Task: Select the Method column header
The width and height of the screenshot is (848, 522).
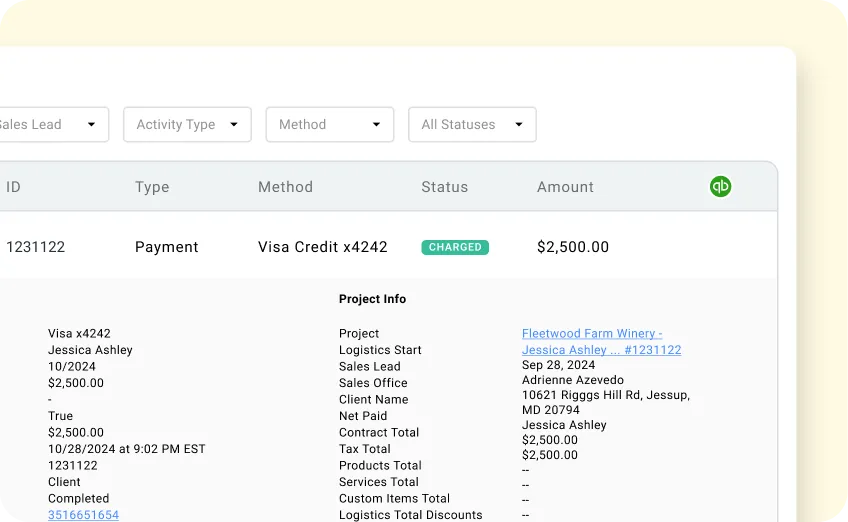Action: [x=285, y=187]
